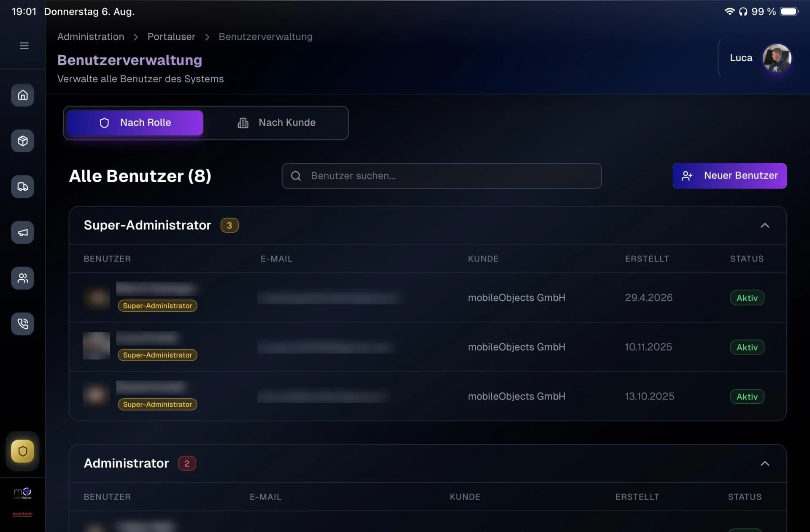Open the megaphone icon in sidebar
810x532 pixels.
23,232
